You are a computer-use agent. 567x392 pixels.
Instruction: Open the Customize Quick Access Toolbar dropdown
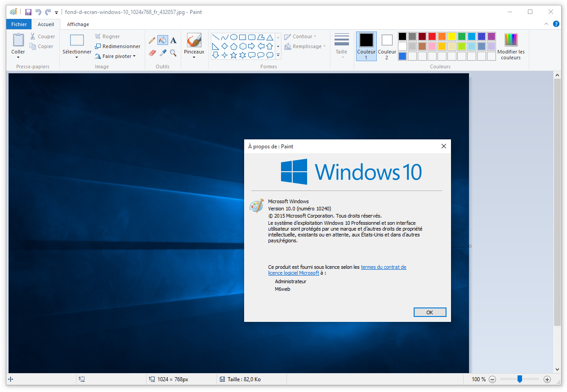56,13
